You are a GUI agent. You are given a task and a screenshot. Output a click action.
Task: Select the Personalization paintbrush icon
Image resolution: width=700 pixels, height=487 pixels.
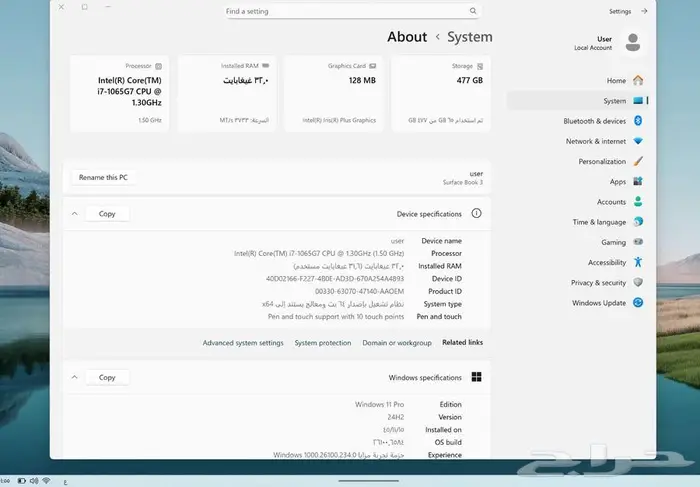point(638,161)
